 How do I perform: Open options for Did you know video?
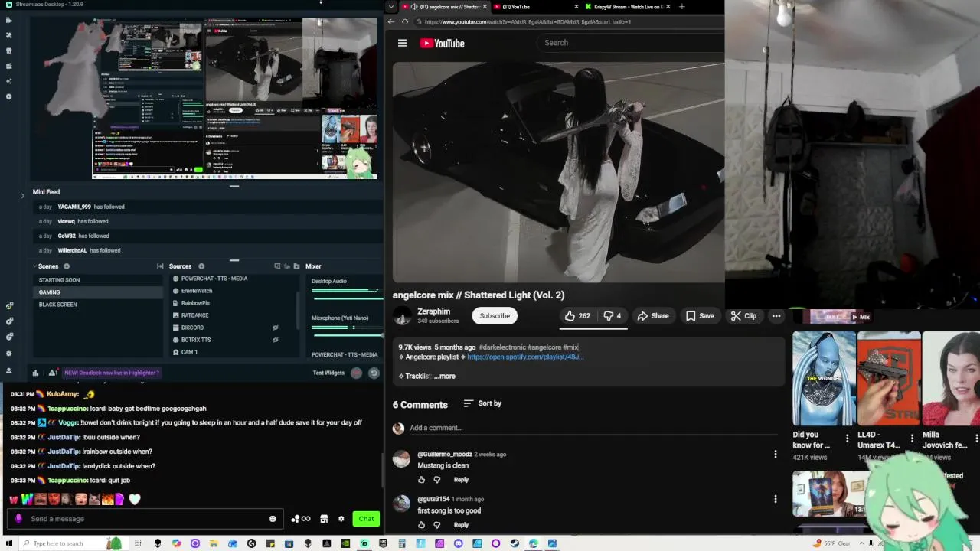click(847, 439)
